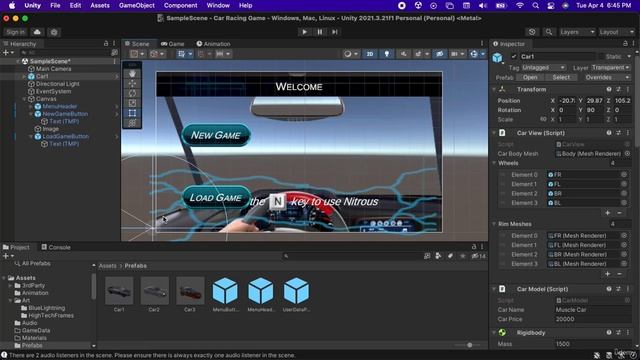The height and width of the screenshot is (360, 640).
Task: Select Main Camera in Hierarchy
Action: click(x=53, y=69)
